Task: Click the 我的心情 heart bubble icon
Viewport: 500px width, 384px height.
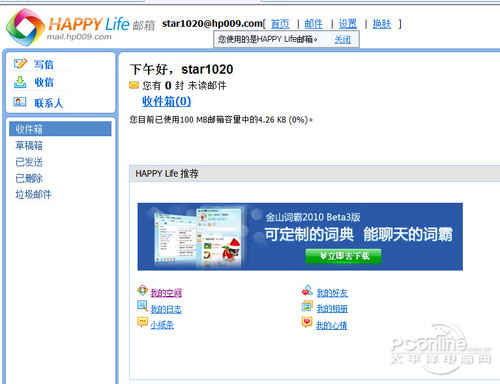Action: tap(307, 322)
